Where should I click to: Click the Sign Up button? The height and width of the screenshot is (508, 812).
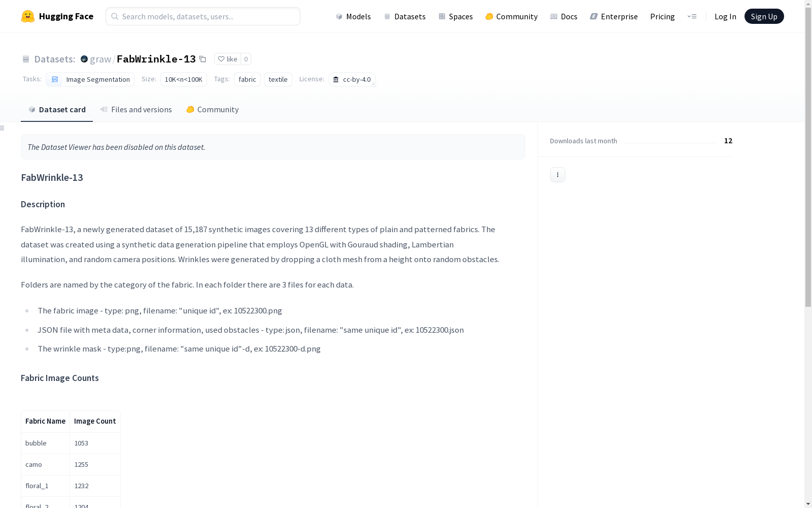point(764,16)
